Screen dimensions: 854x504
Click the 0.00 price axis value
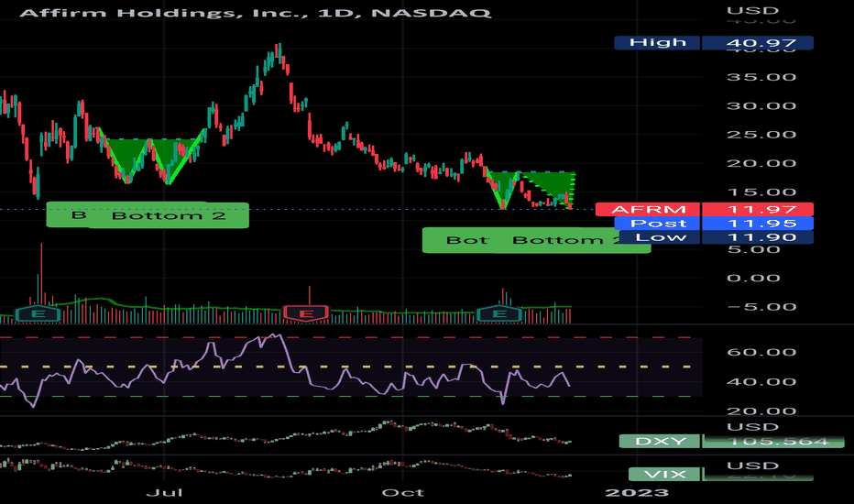[753, 279]
